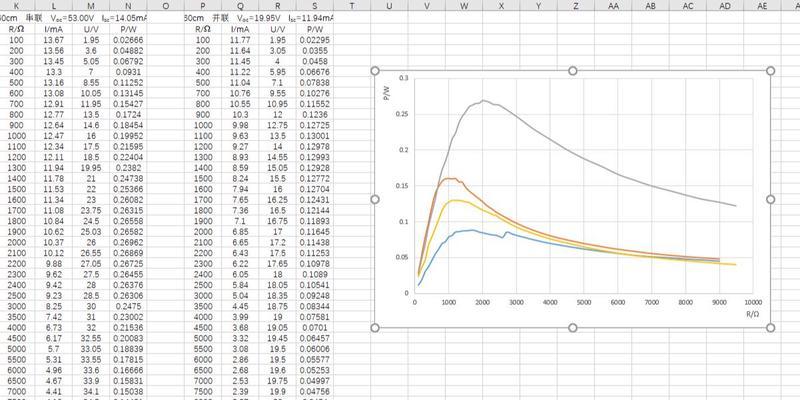Viewport: 800px width, 400px height.
Task: Click chart's top-right corner sizing handle
Action: pos(770,70)
